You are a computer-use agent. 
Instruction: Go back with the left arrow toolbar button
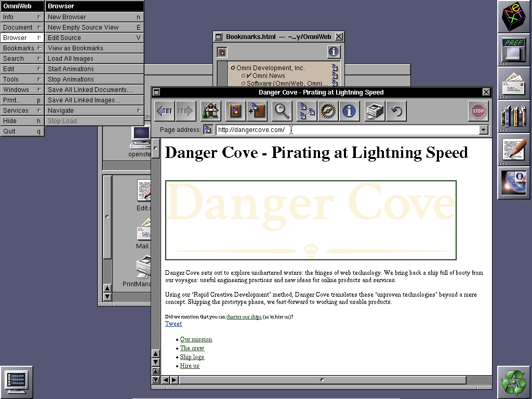coord(165,111)
